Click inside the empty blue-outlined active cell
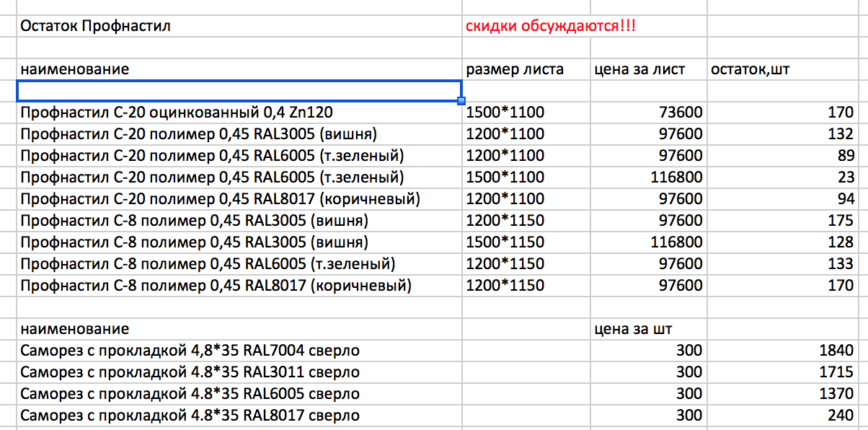This screenshot has width=868, height=430. (x=238, y=91)
